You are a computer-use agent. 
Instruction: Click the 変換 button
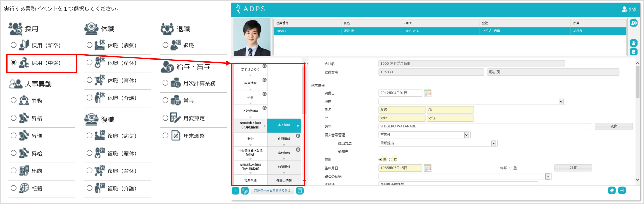[613, 126]
